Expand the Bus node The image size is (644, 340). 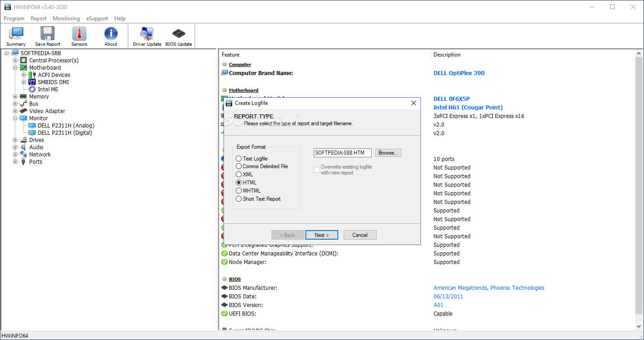[x=15, y=104]
